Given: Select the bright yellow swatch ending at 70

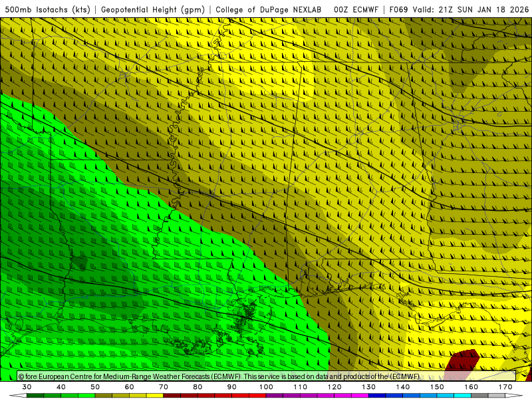Looking at the screenshot, I should pyautogui.click(x=155, y=396).
